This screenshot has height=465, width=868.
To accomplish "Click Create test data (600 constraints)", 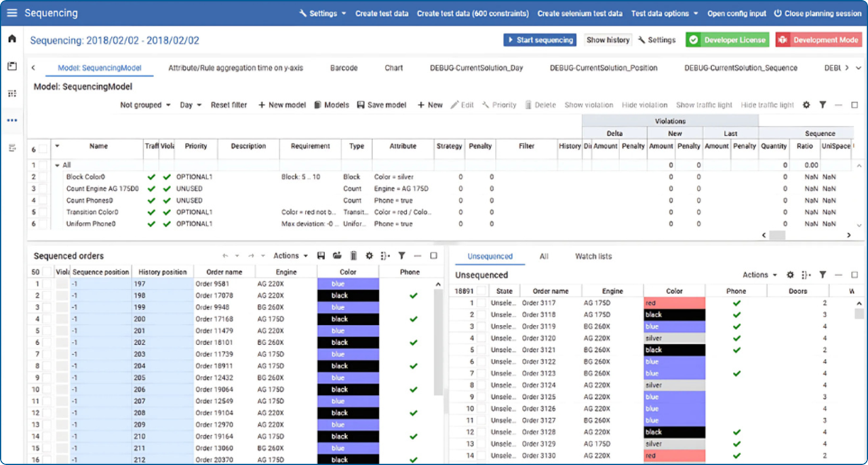I will pos(473,13).
